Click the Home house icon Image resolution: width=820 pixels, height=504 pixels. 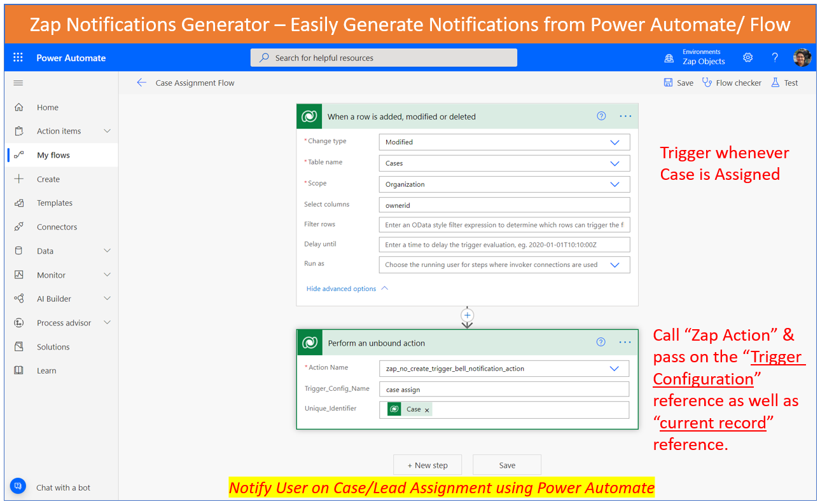(19, 107)
